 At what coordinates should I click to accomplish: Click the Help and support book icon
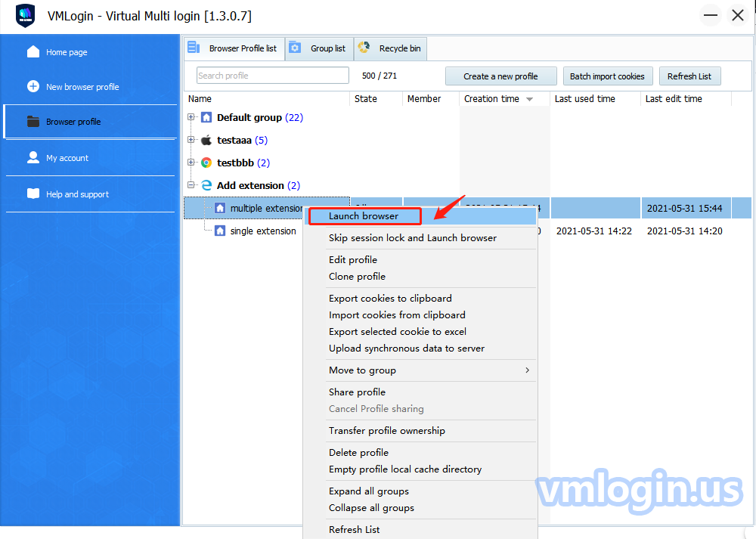click(x=33, y=194)
